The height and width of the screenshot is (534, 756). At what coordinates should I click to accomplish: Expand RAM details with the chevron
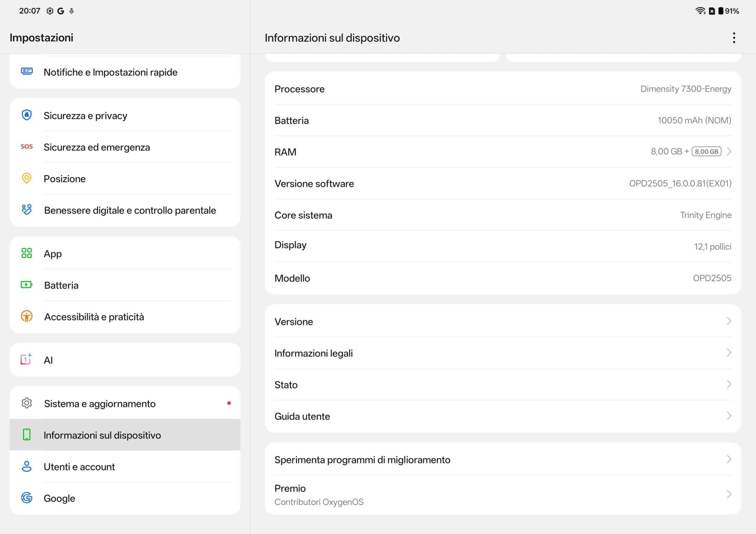pyautogui.click(x=729, y=151)
